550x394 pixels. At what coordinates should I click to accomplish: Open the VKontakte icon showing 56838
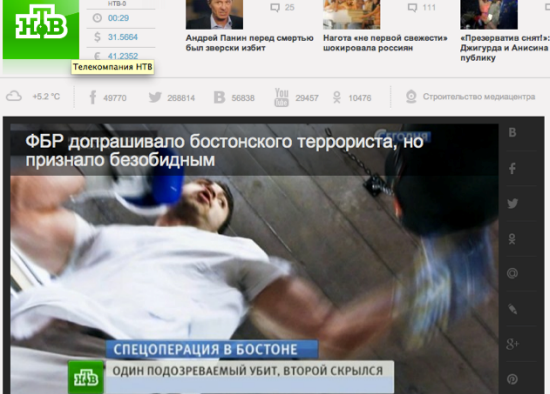tap(219, 97)
